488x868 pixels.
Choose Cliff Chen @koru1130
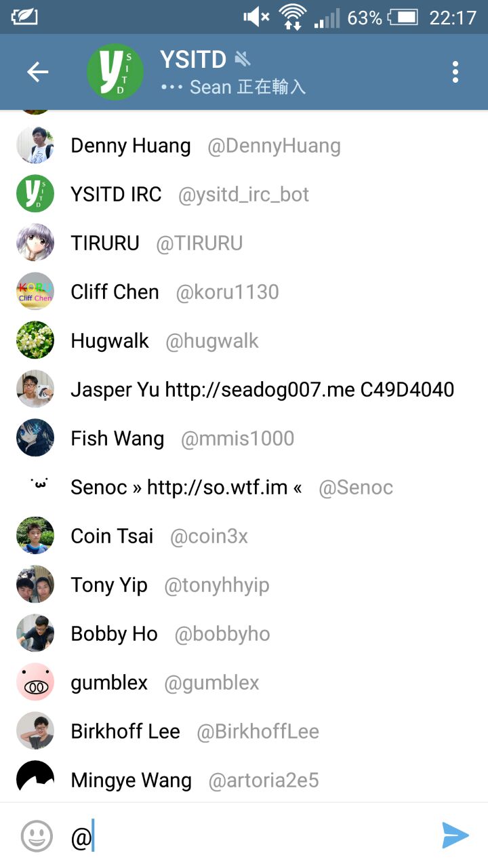(244, 292)
